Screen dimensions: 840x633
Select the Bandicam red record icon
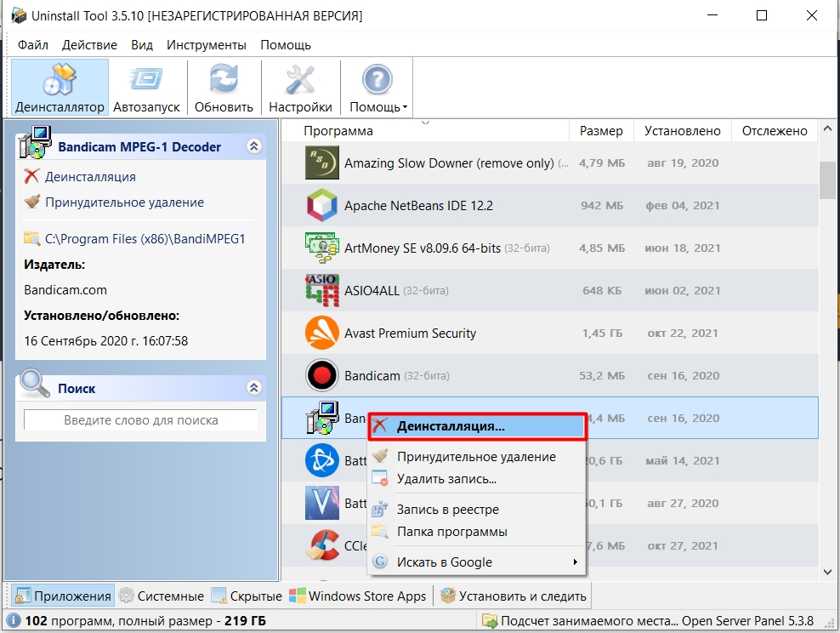322,375
